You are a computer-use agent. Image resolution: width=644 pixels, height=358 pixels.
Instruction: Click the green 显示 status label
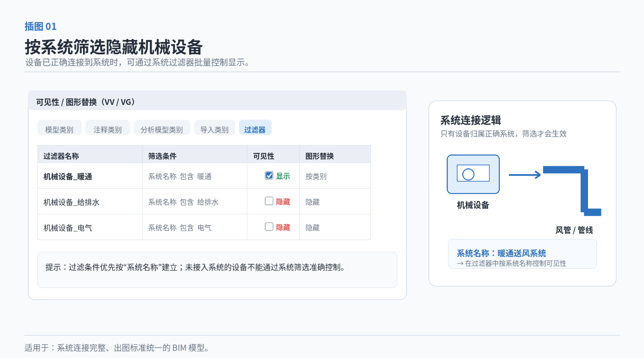click(283, 176)
